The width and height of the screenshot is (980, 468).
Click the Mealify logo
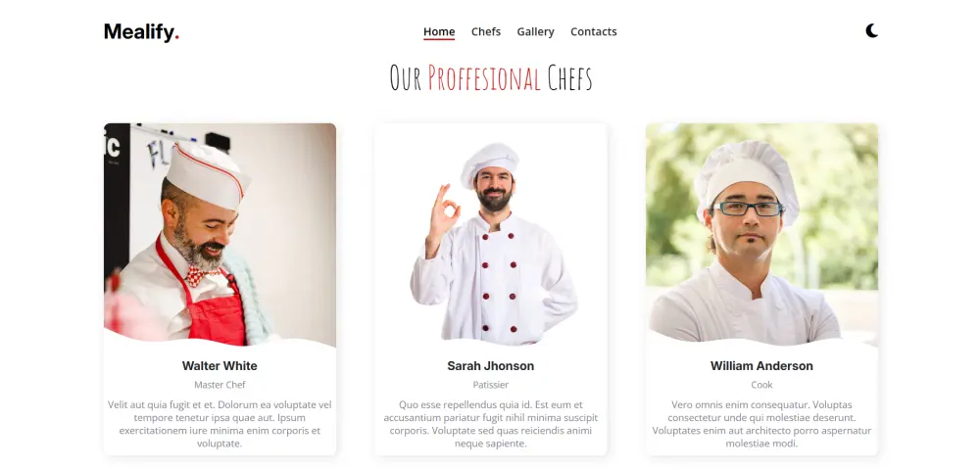[142, 32]
